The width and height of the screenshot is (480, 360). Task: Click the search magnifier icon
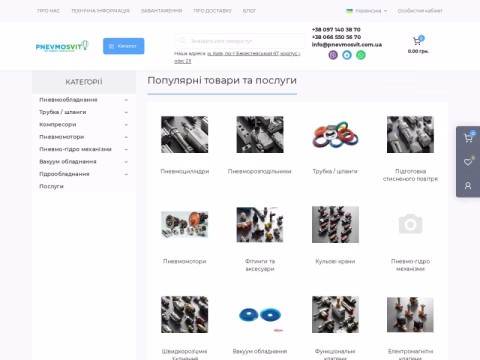coord(182,41)
